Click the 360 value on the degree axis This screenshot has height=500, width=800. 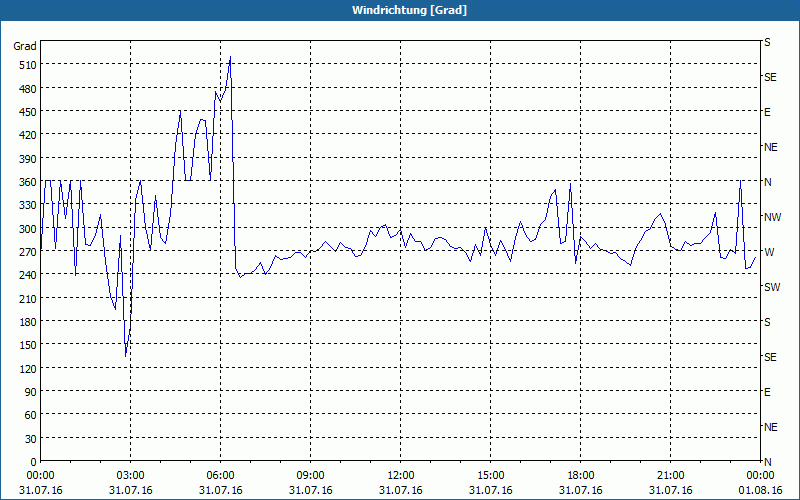[x=28, y=182]
